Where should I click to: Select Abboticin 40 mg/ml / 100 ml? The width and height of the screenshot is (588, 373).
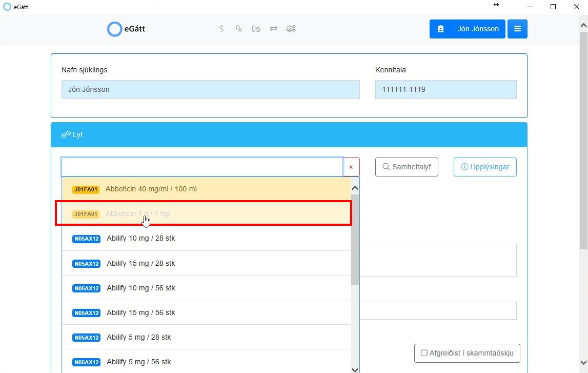pyautogui.click(x=206, y=189)
